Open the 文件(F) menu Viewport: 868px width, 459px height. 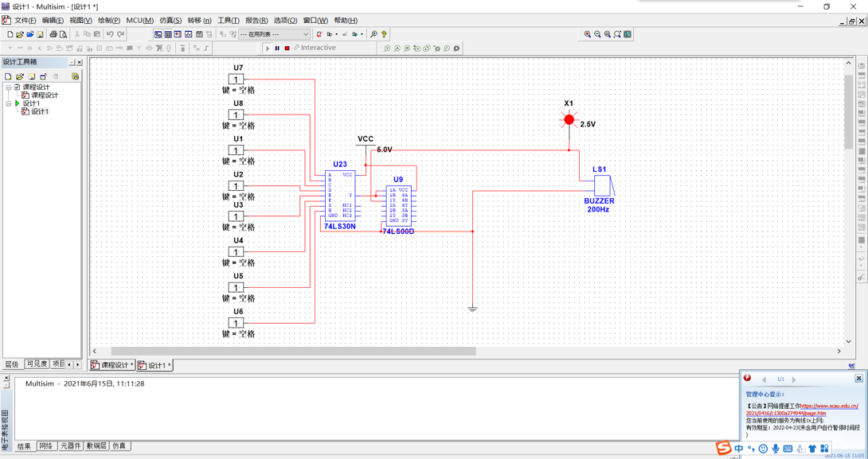[25, 21]
